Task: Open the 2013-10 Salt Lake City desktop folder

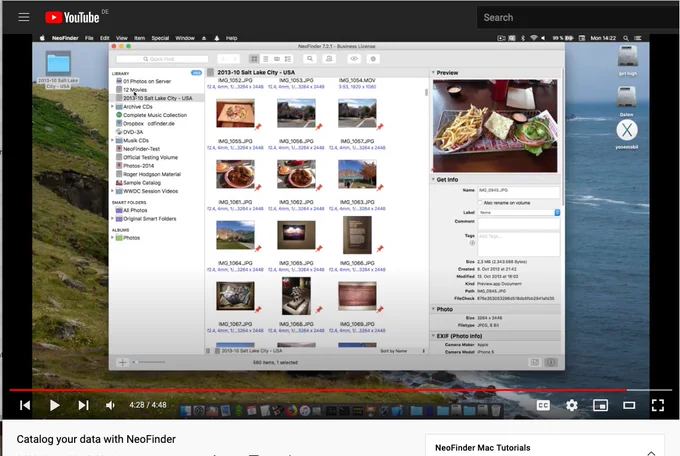Action: click(58, 69)
